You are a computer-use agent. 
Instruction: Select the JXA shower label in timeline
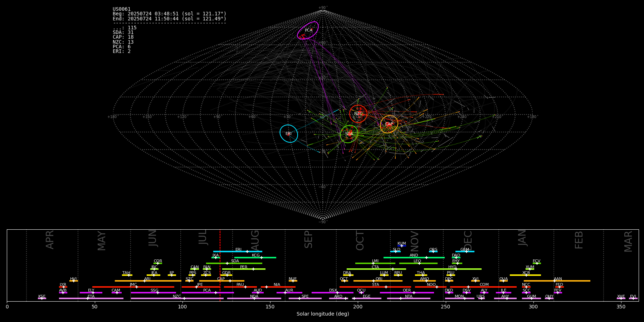pyautogui.click(x=215, y=255)
